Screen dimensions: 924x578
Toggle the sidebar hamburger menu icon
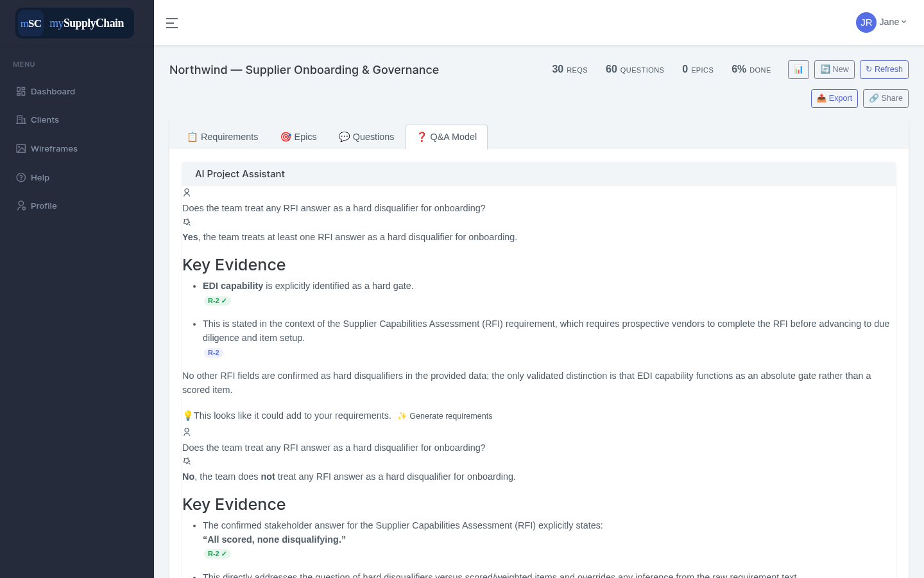tap(172, 23)
